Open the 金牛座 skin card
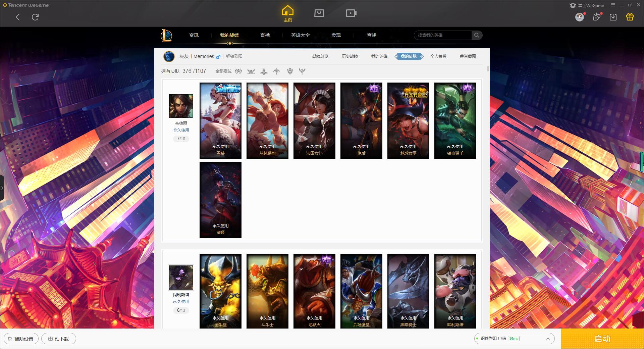This screenshot has height=349, width=644. [x=220, y=291]
